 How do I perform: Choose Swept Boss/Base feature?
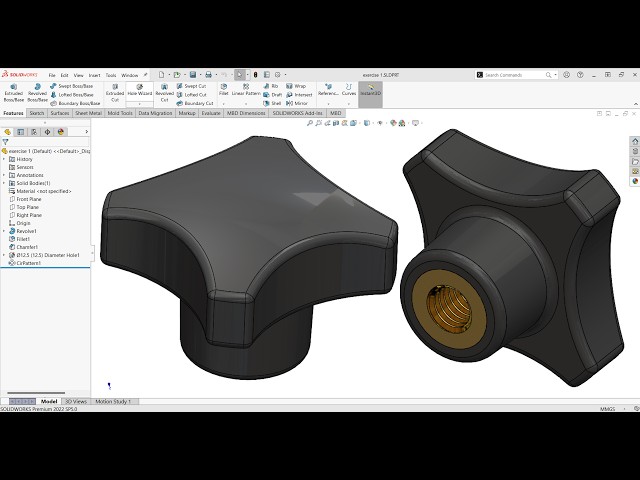(x=71, y=86)
